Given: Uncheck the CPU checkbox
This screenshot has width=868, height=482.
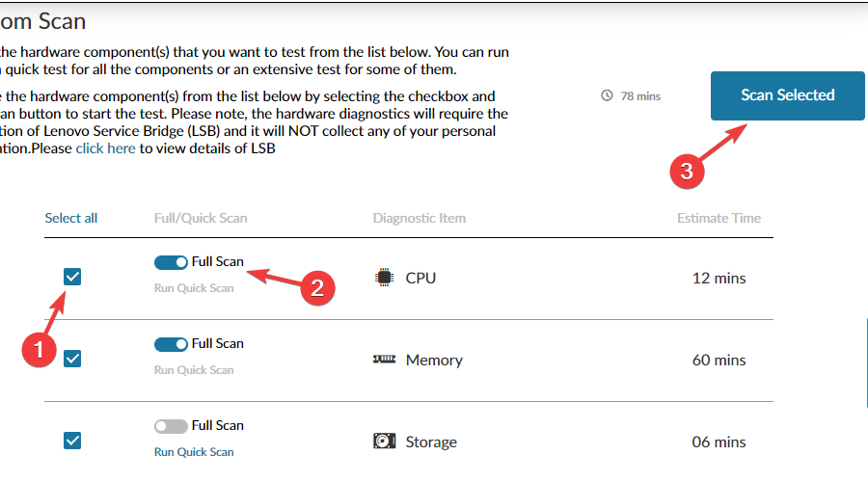Looking at the screenshot, I should coord(72,277).
